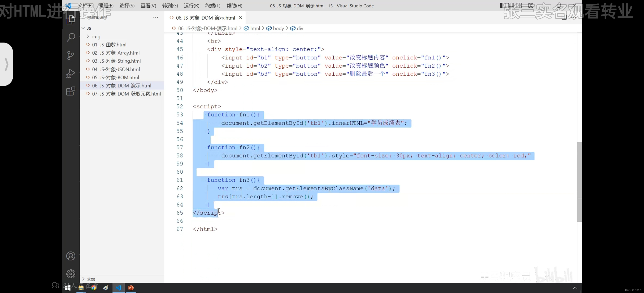Toggle the secondary side bar visibility

[519, 5]
